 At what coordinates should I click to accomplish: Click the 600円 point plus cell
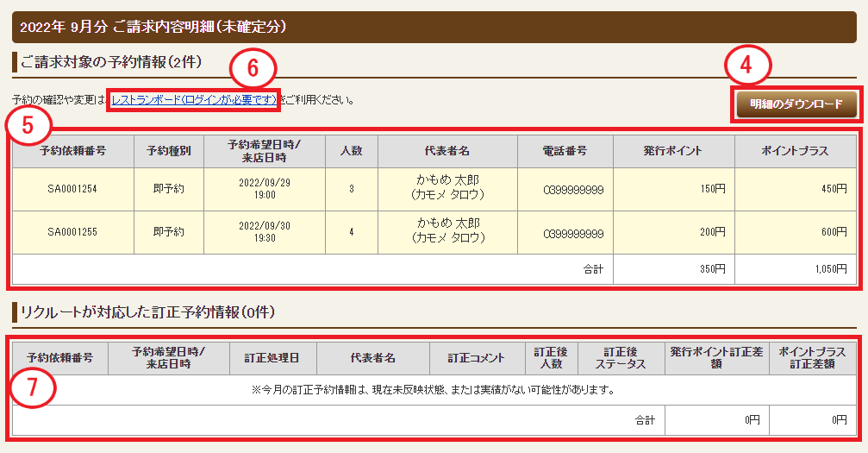point(796,232)
